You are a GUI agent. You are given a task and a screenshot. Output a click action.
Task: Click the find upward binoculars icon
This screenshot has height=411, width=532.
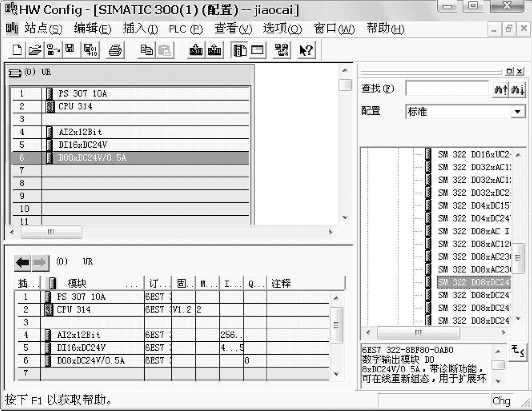click(x=500, y=89)
